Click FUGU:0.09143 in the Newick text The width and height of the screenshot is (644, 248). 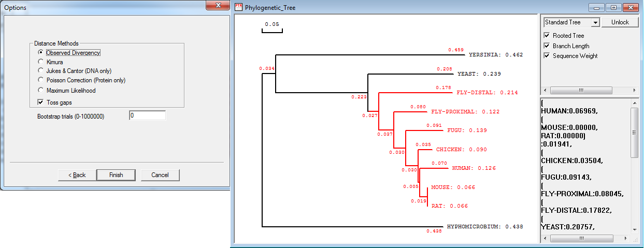(x=565, y=177)
